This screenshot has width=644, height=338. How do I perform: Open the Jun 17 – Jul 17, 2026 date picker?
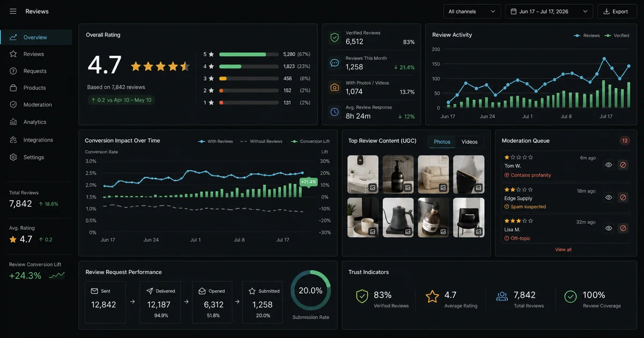[549, 11]
